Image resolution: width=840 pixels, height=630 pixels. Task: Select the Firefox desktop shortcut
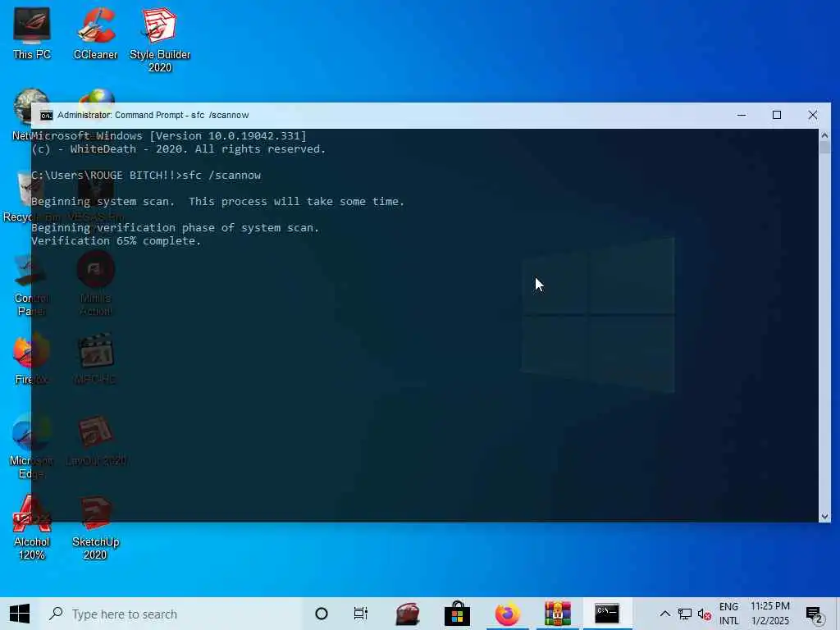pyautogui.click(x=21, y=359)
